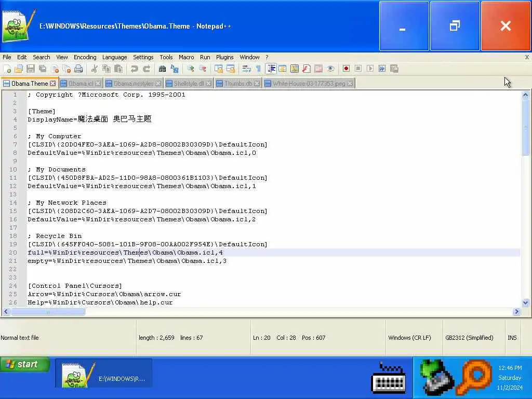Click the Redo toolbar icon
The image size is (532, 399).
146,69
